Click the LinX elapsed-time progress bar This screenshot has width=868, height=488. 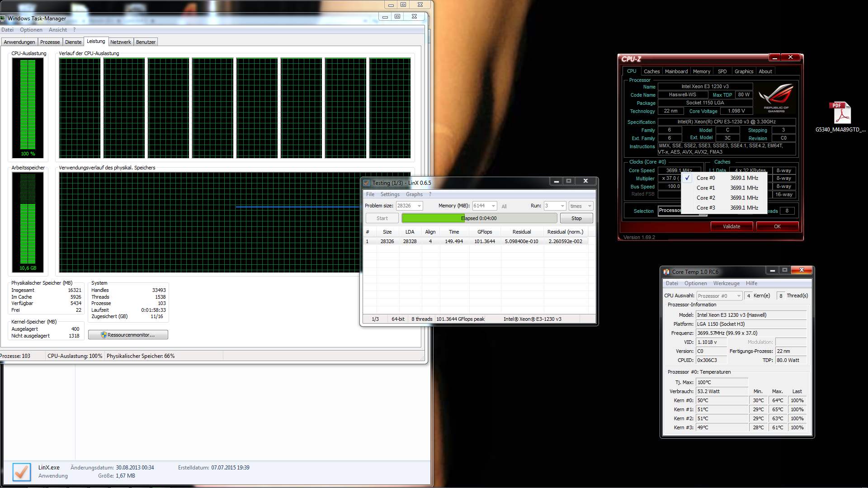(x=479, y=218)
